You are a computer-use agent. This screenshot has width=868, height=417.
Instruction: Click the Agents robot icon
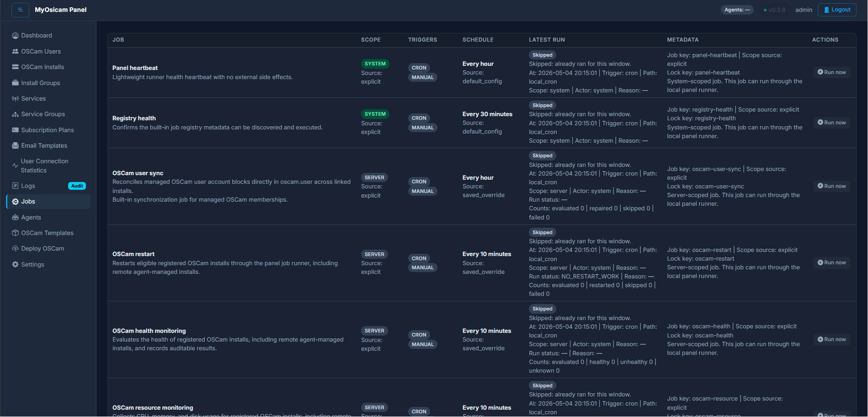pyautogui.click(x=15, y=217)
